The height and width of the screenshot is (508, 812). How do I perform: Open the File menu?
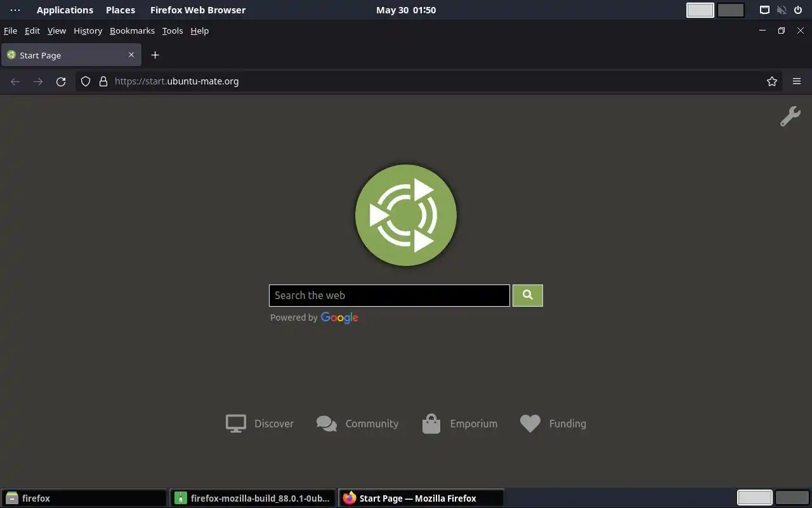10,30
